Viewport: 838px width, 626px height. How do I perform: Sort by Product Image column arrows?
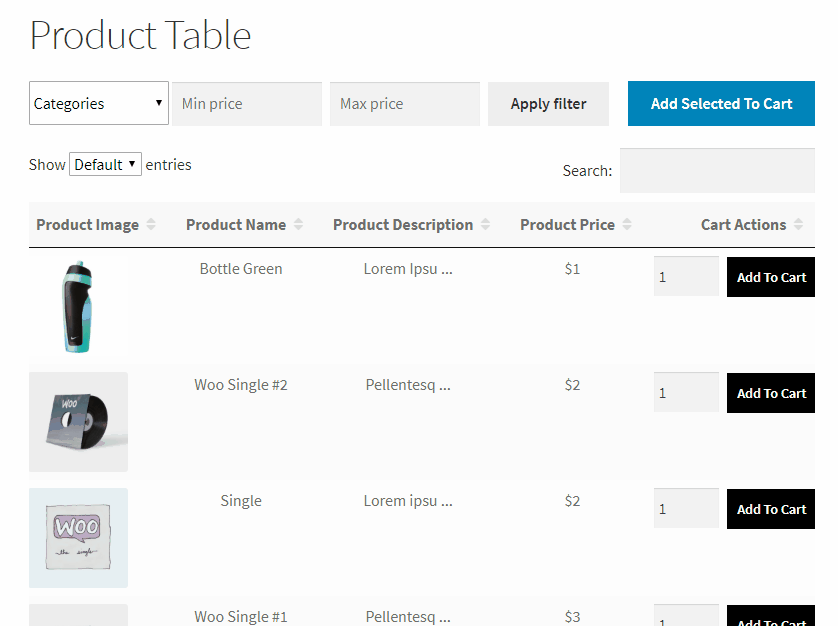151,225
